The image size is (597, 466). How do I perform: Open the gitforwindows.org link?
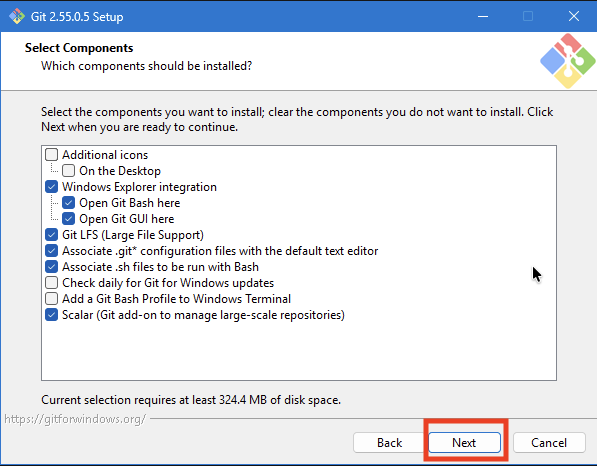75,419
